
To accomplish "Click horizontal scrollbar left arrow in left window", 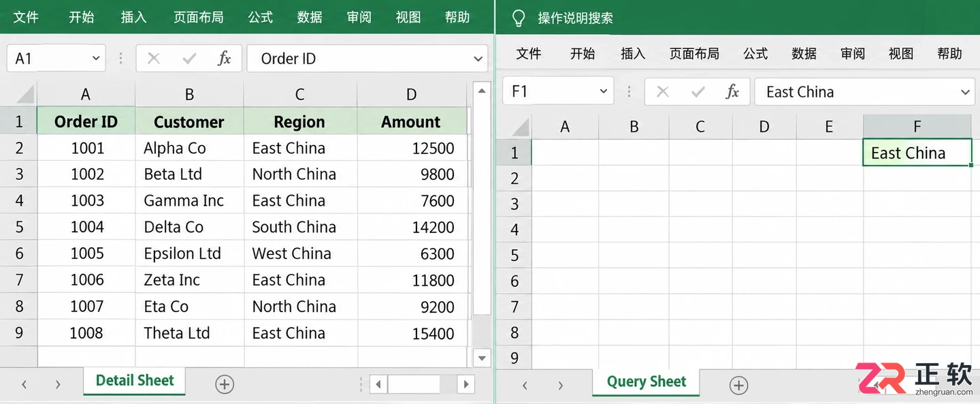I will pyautogui.click(x=378, y=384).
